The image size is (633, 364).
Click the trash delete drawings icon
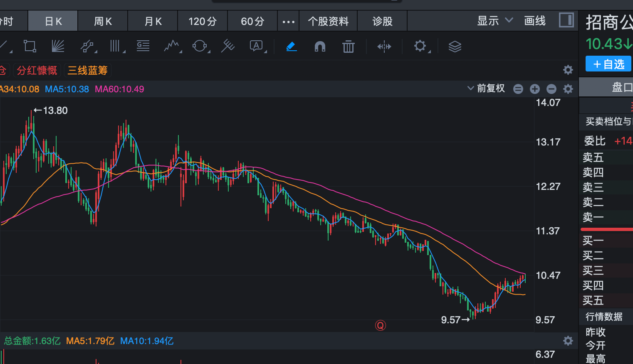348,47
